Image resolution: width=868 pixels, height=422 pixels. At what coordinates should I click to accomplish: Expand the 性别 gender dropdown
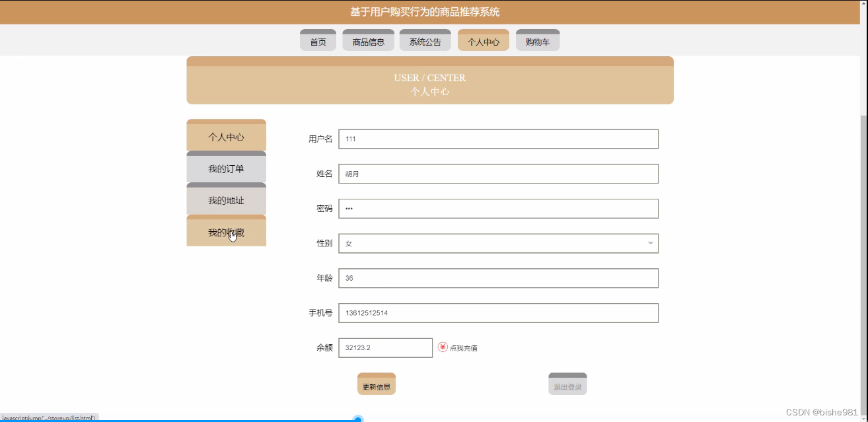click(x=498, y=243)
